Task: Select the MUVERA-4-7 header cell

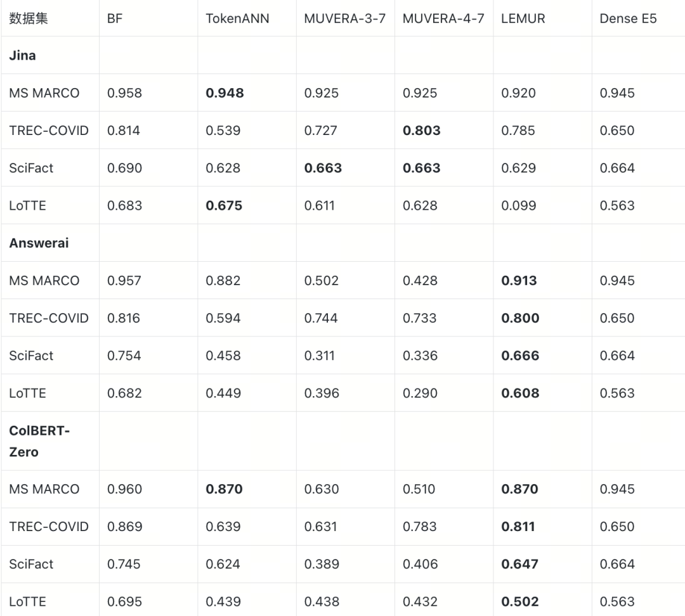Action: (x=443, y=18)
